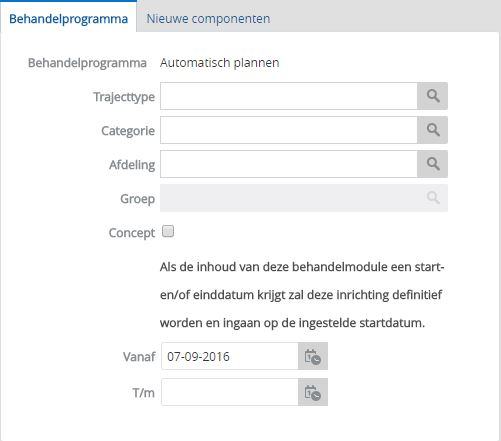
Task: Click inside the Afdeling text field
Action: point(289,164)
